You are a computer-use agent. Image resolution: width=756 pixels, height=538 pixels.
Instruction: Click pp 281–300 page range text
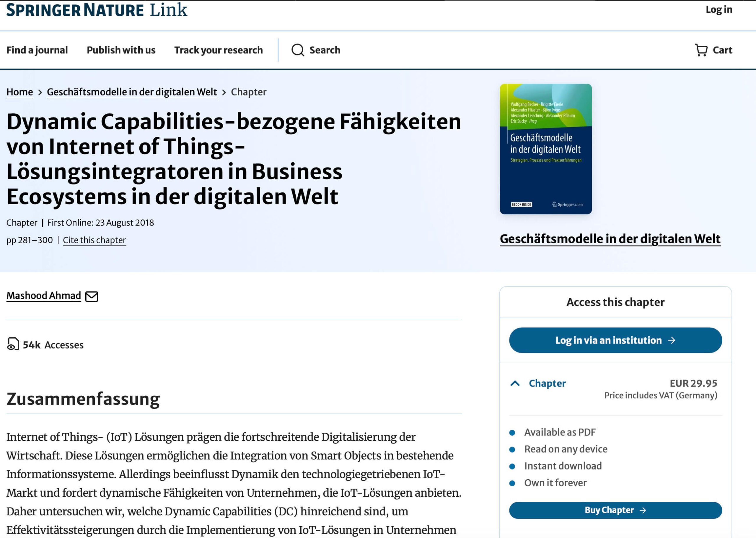(30, 240)
